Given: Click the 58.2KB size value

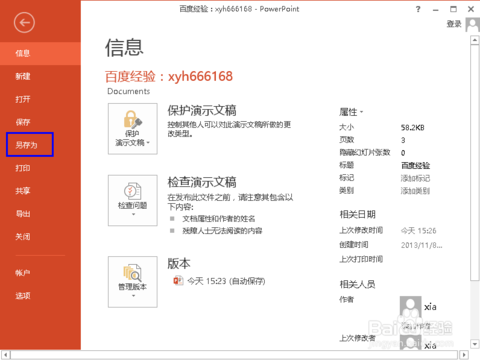Looking at the screenshot, I should coord(413,128).
